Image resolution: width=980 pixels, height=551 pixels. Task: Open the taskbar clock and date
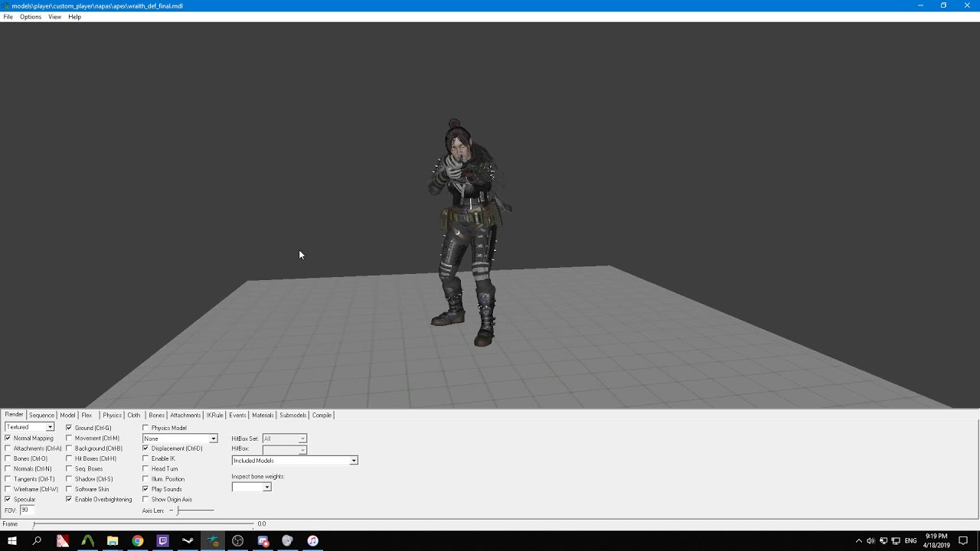(x=936, y=541)
